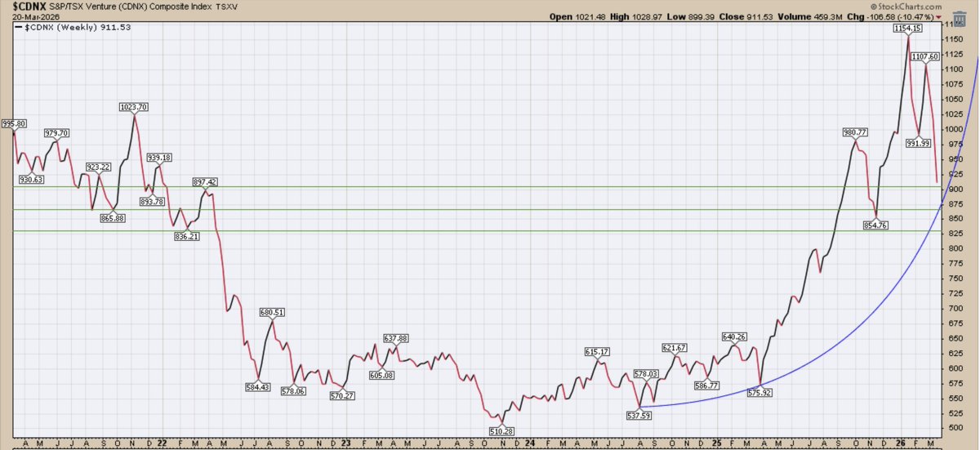Click the 537.59 price label
The height and width of the screenshot is (450, 980).
[639, 415]
